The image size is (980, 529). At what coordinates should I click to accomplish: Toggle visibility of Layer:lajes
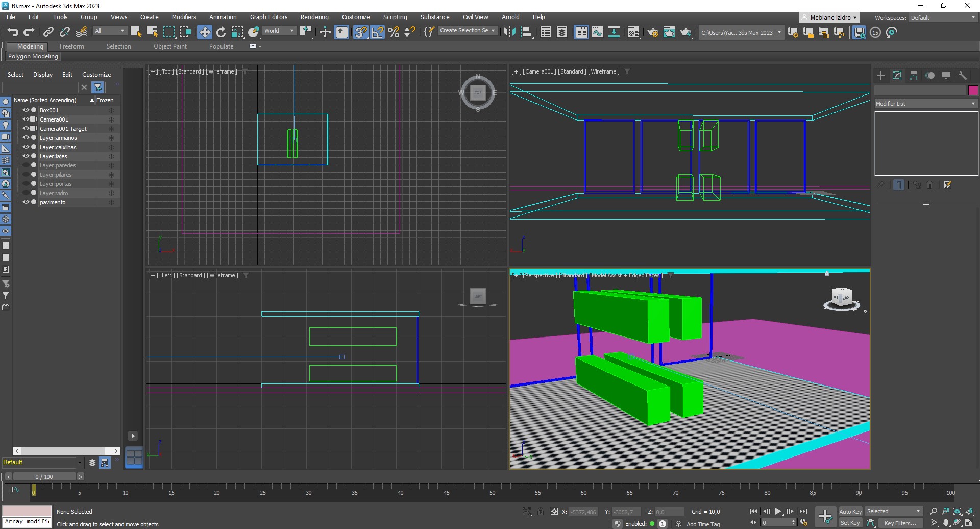point(26,156)
